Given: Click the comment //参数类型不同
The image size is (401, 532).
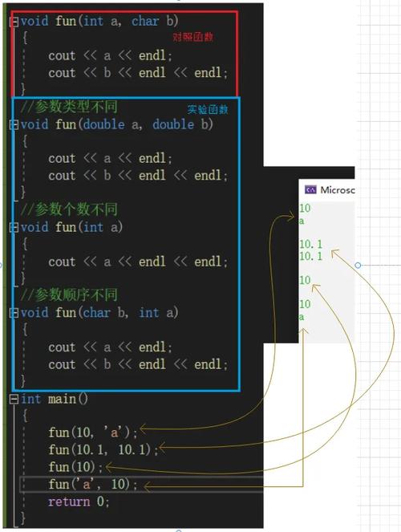Looking at the screenshot, I should [x=69, y=108].
